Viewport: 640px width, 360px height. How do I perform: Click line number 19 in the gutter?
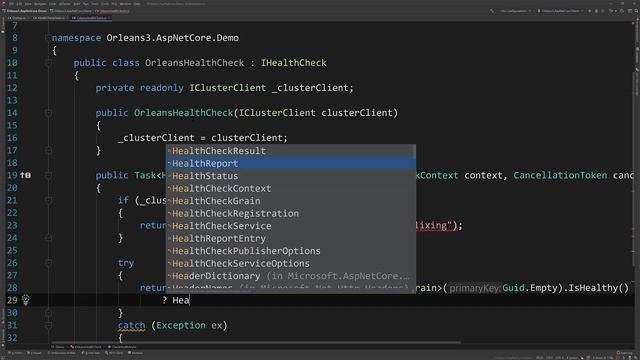pyautogui.click(x=12, y=176)
